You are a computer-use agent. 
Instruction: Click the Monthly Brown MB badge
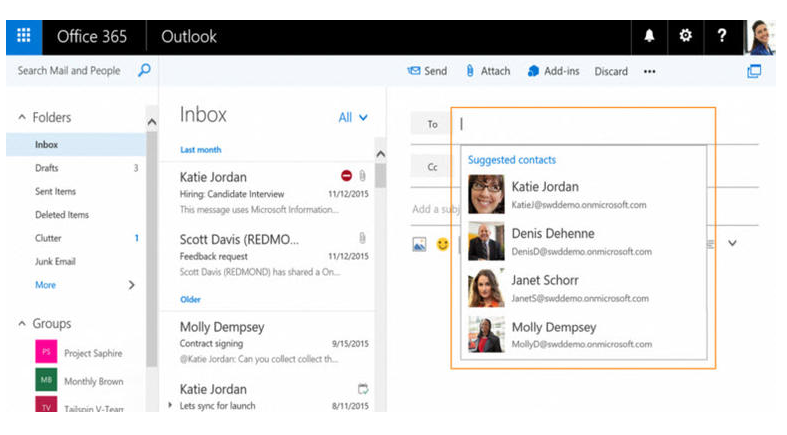pos(46,379)
